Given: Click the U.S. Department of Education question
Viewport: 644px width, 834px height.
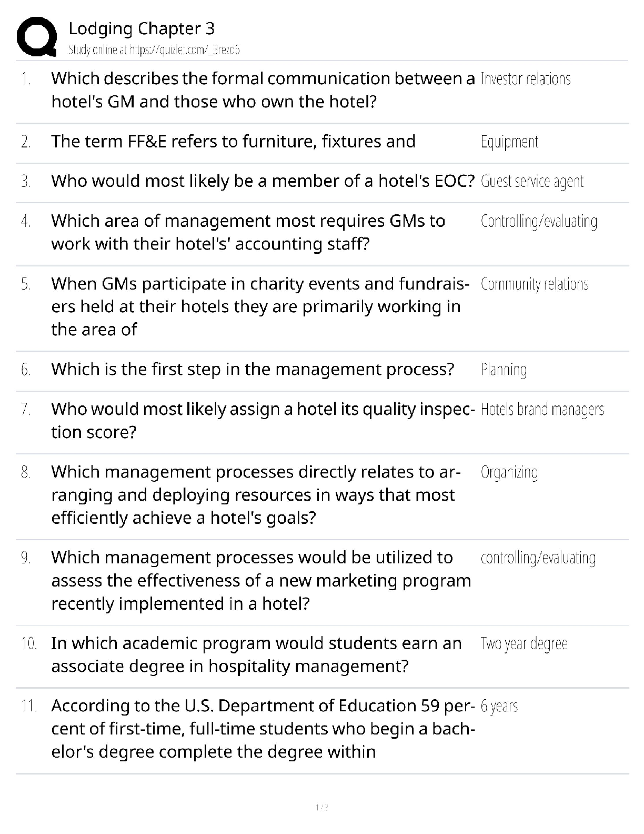Looking at the screenshot, I should (x=263, y=729).
